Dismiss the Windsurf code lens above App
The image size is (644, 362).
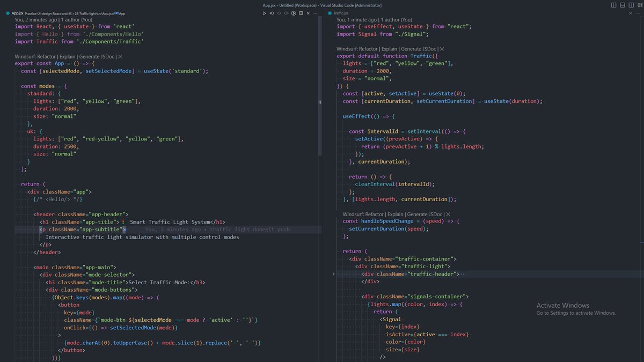120,56
